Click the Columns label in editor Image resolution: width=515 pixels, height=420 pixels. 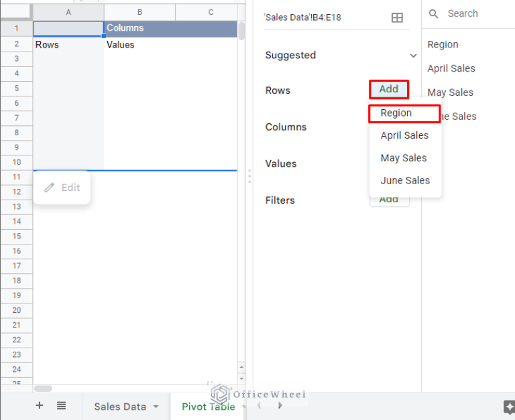(x=286, y=127)
